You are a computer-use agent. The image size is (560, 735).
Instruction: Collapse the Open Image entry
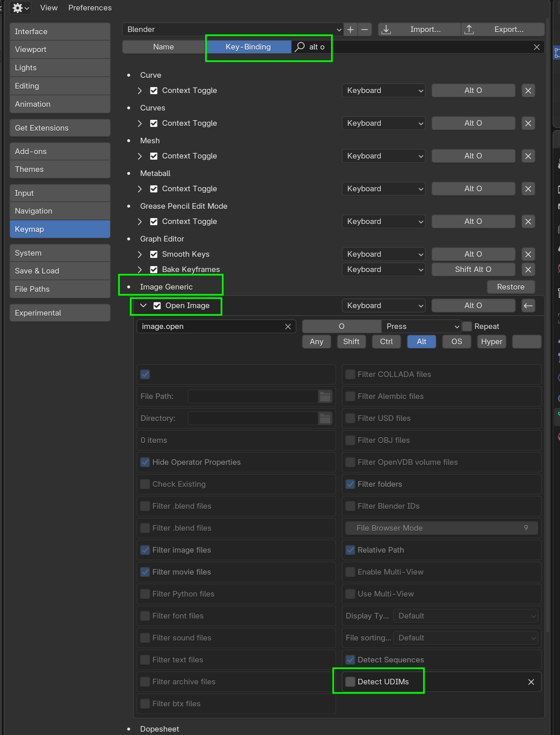point(143,306)
